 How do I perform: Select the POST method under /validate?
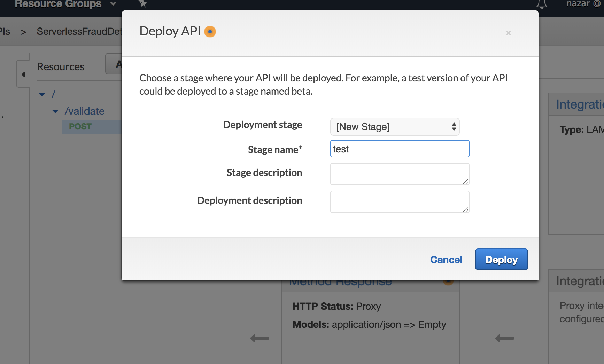80,127
